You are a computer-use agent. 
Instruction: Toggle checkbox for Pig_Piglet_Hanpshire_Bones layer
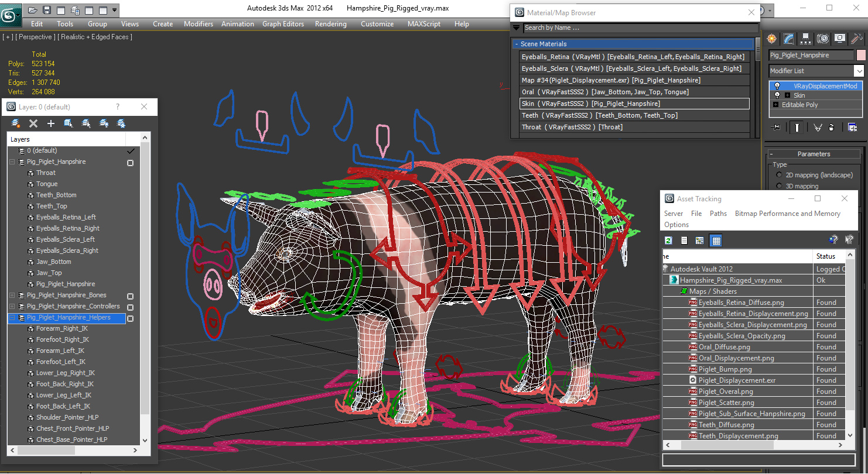(x=130, y=296)
